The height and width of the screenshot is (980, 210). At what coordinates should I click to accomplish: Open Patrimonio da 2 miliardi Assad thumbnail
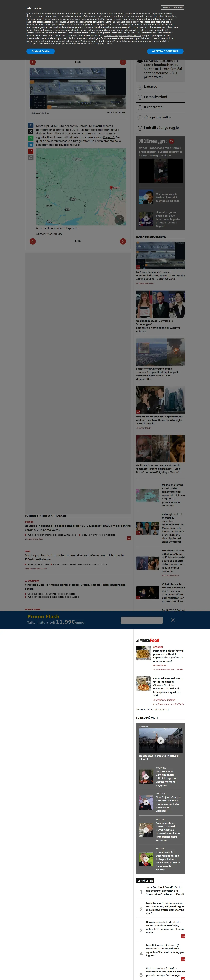coord(160,400)
